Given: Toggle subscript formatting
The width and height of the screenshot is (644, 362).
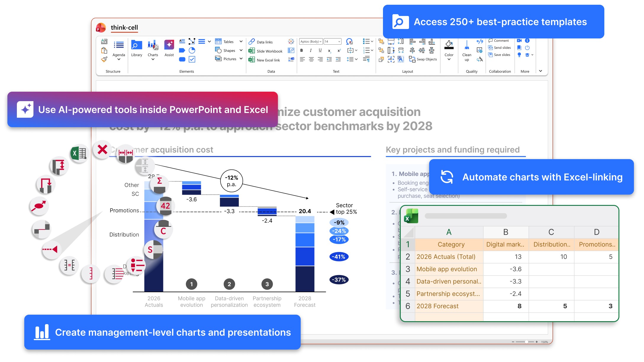Looking at the screenshot, I should click(x=329, y=51).
